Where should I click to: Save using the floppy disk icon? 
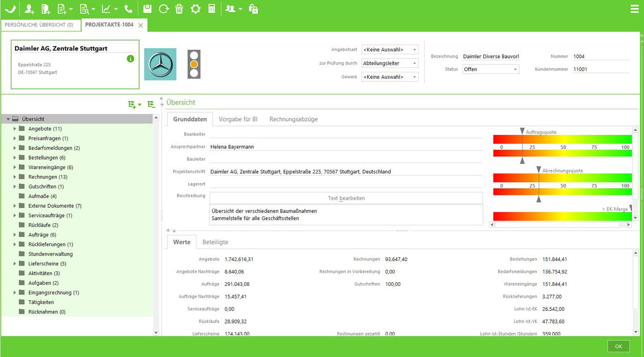[x=147, y=9]
